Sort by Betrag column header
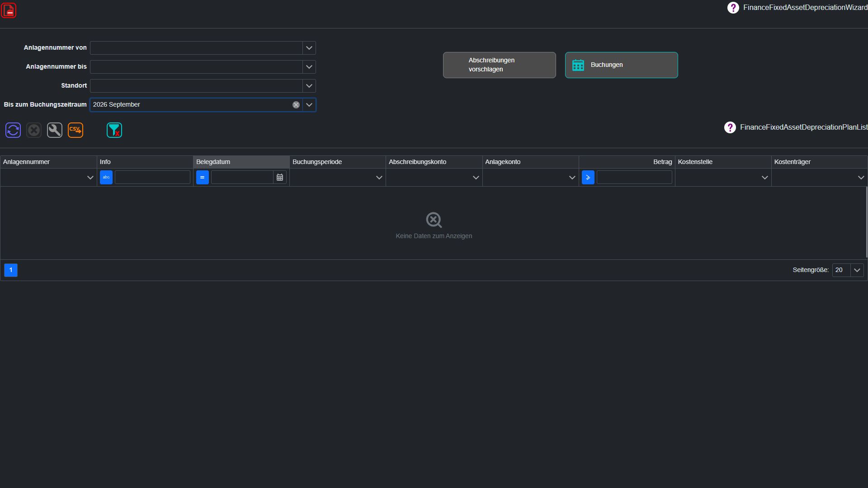868x488 pixels. pos(627,162)
